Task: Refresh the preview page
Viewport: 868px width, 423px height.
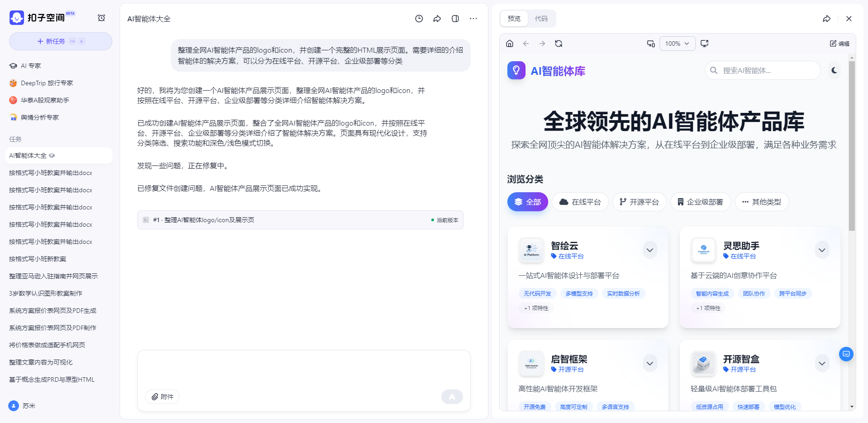Action: tap(559, 44)
